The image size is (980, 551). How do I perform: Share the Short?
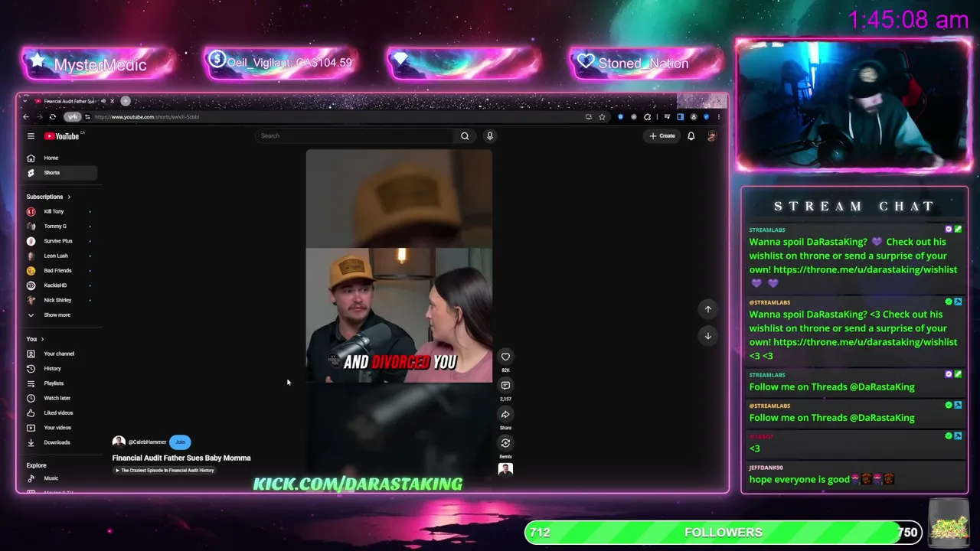click(505, 415)
